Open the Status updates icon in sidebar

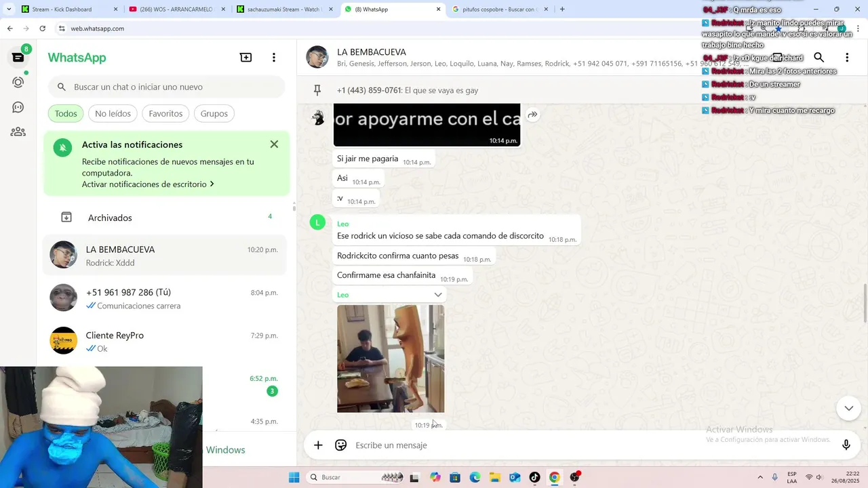coord(18,82)
